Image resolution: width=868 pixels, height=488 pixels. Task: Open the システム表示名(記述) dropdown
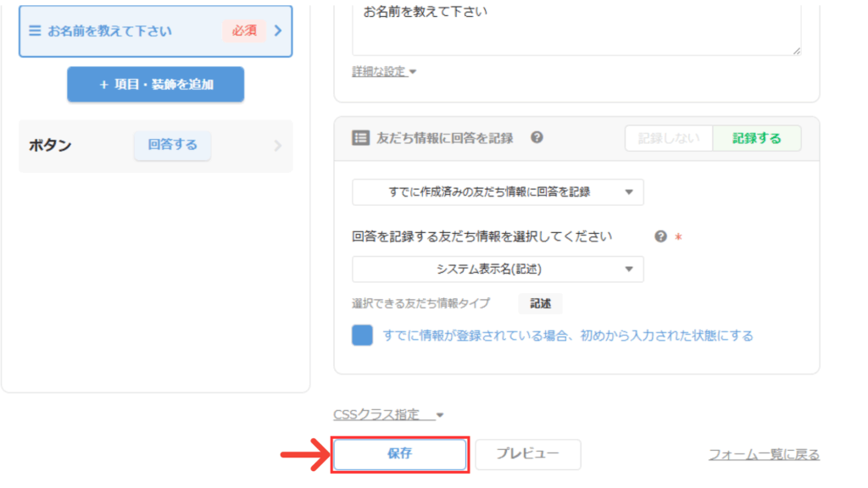pos(498,269)
